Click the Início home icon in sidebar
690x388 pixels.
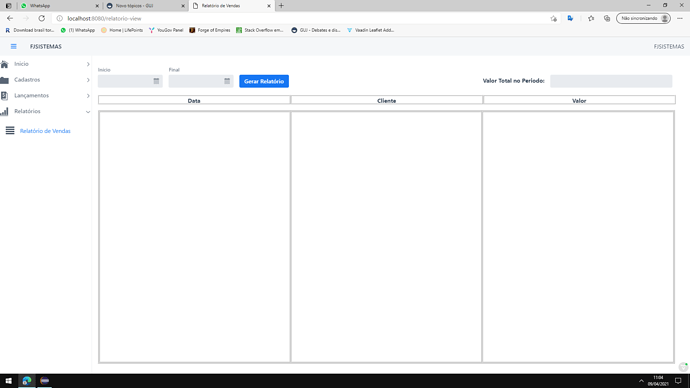tap(4, 64)
